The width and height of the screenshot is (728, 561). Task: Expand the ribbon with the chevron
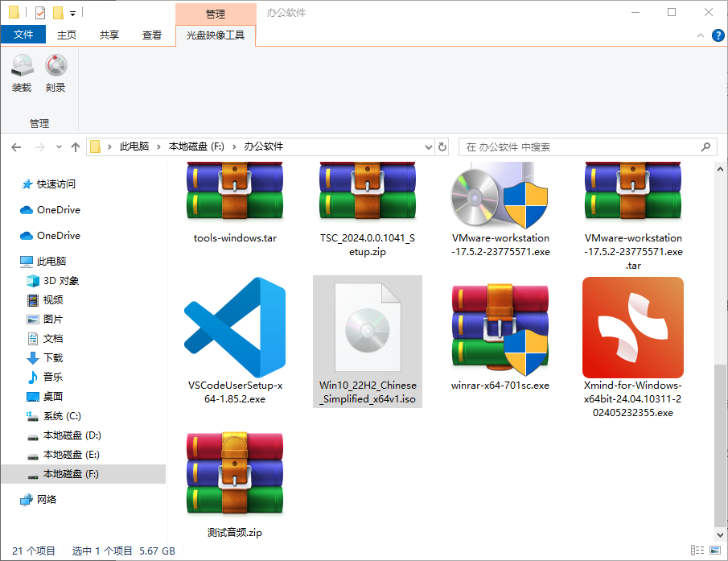(700, 35)
